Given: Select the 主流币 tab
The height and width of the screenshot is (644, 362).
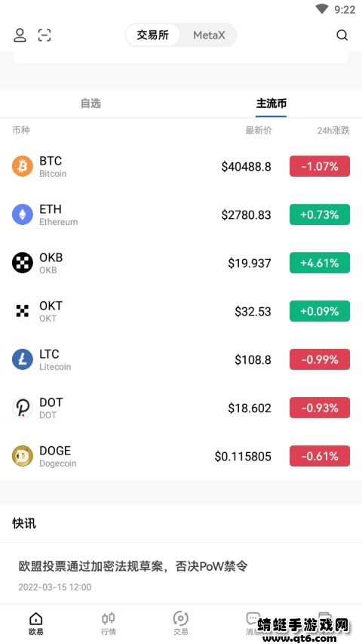Looking at the screenshot, I should (271, 103).
